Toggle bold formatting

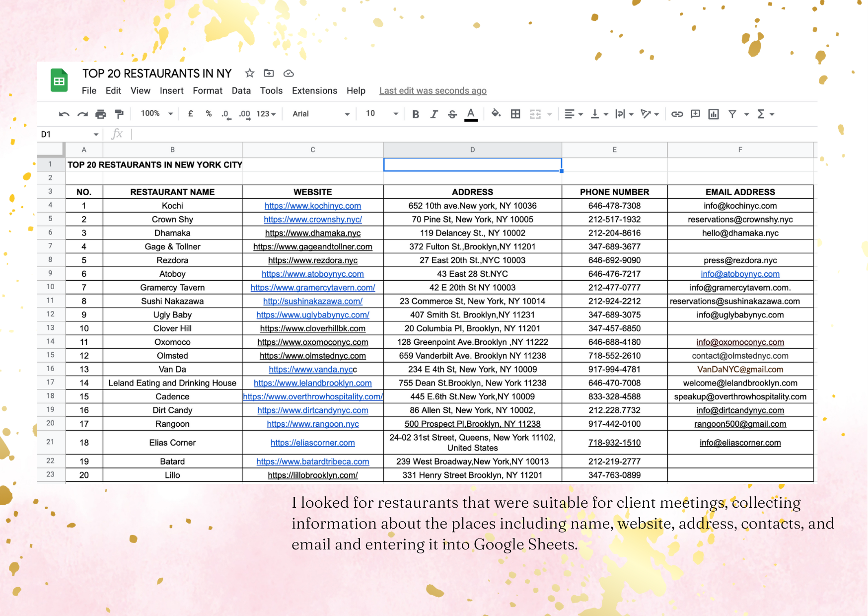pyautogui.click(x=416, y=114)
